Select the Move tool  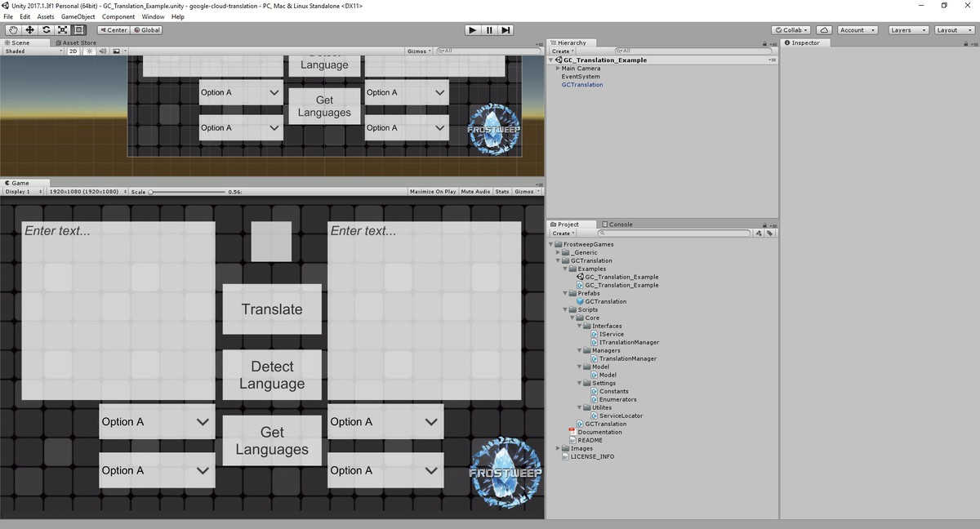29,30
